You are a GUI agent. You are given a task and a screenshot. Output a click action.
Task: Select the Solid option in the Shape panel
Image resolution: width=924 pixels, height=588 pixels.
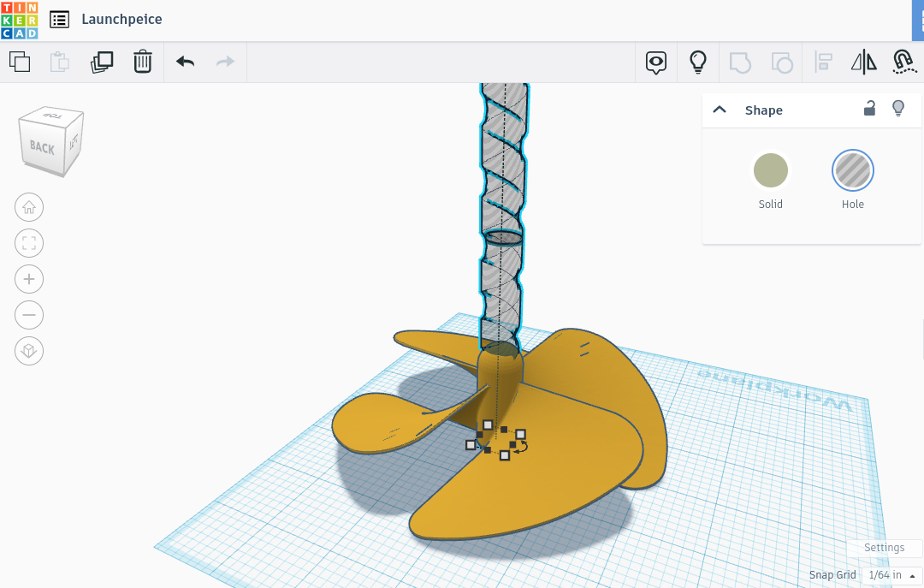pos(770,169)
